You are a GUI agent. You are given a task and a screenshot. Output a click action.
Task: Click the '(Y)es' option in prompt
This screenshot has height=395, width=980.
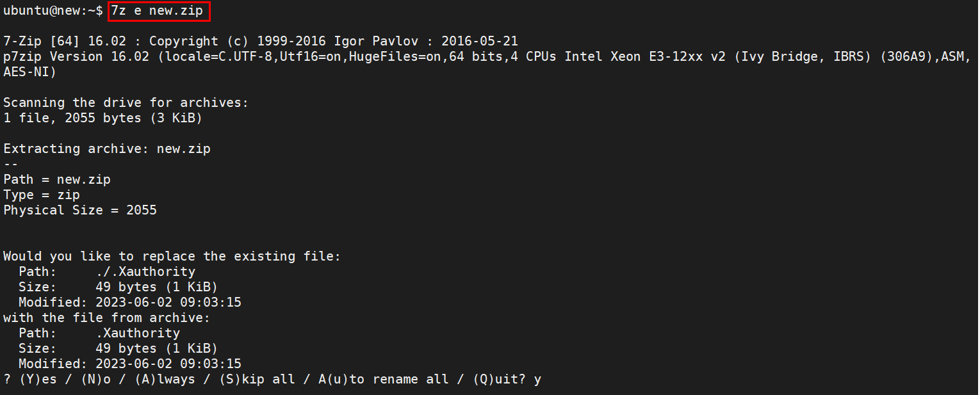tap(38, 379)
